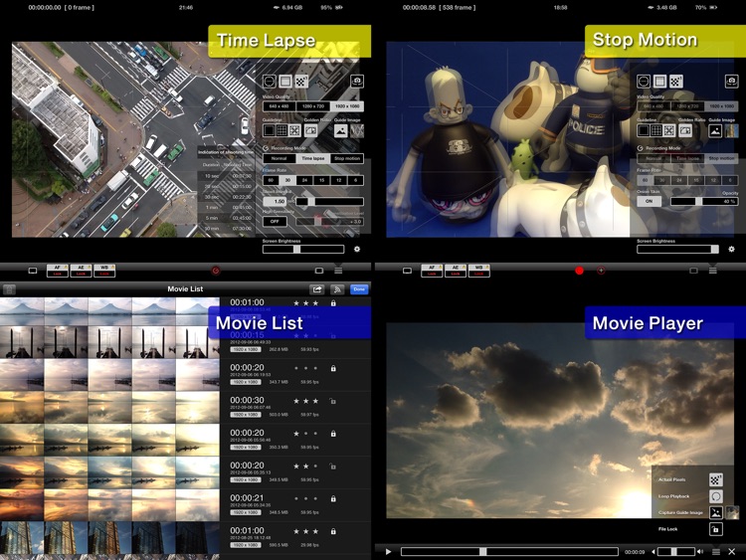Select Time lapse recording mode in Time Lapse panel
Screen dimensions: 746x560
point(313,158)
